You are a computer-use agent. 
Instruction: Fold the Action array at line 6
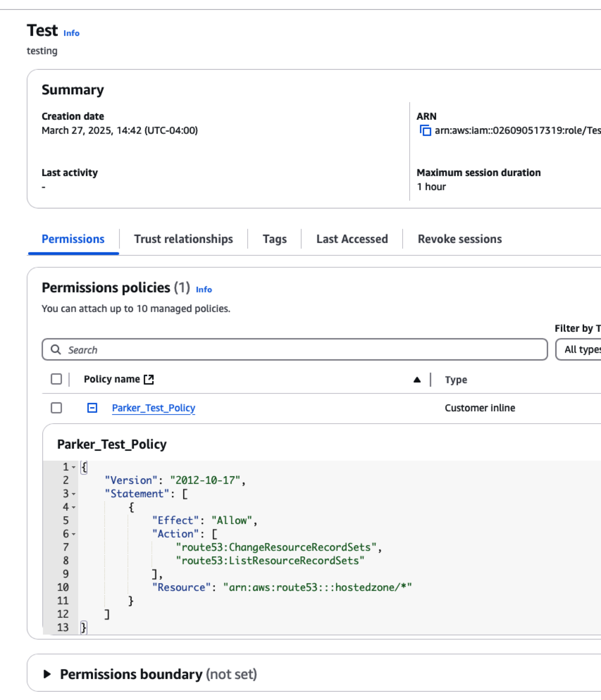coord(73,534)
